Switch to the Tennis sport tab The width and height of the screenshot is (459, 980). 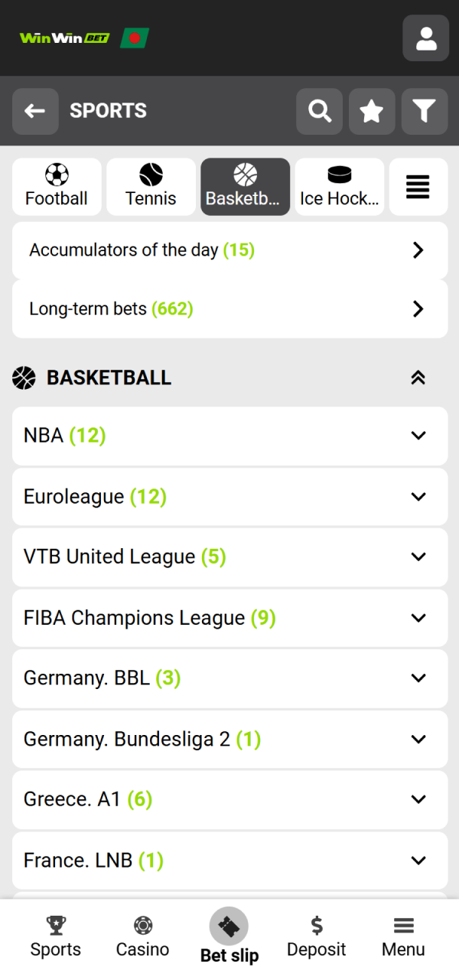tap(151, 186)
